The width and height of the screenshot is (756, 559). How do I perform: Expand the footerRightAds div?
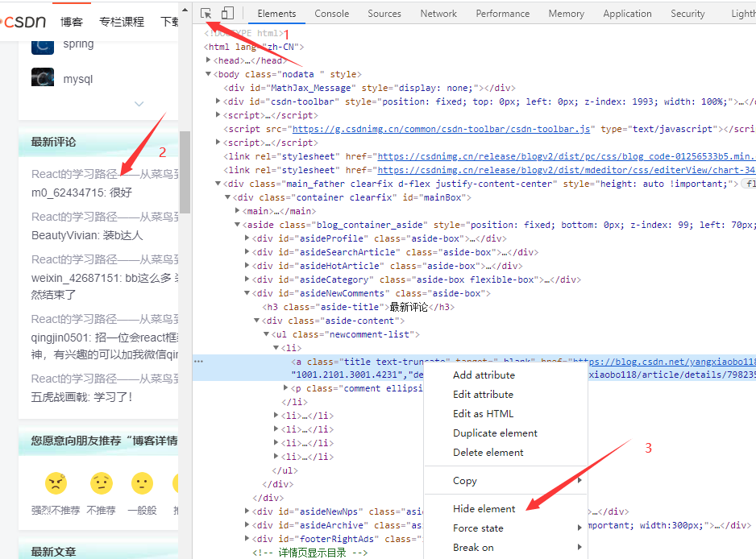tap(247, 538)
